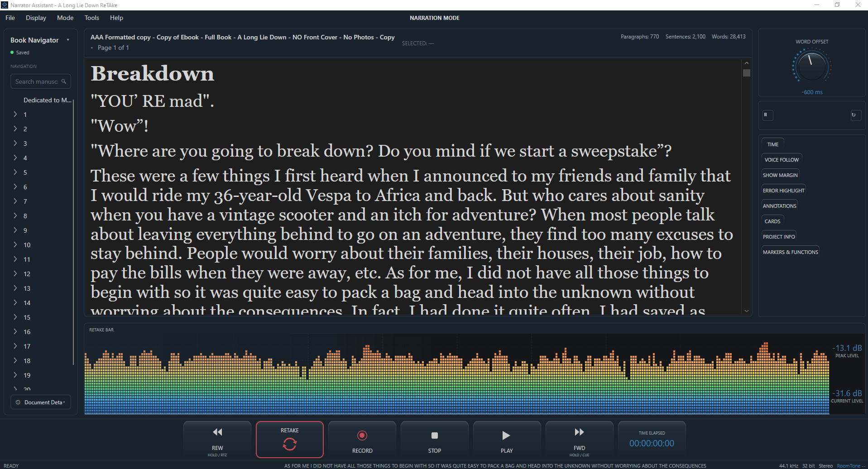Click the Document Details info icon
This screenshot has width=868, height=469.
point(18,402)
